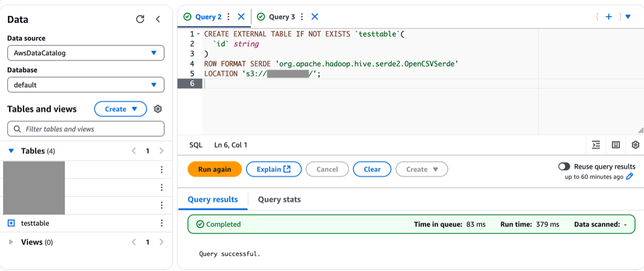Close the Query 2 tab

(x=241, y=17)
